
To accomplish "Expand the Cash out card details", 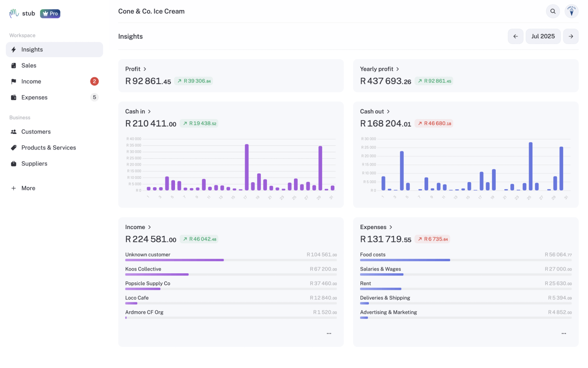I will tap(388, 111).
